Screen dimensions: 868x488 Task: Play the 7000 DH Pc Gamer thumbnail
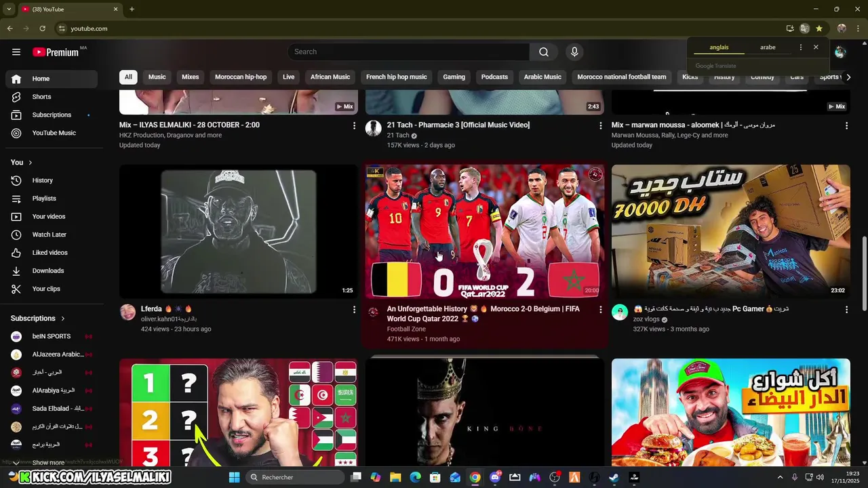731,231
